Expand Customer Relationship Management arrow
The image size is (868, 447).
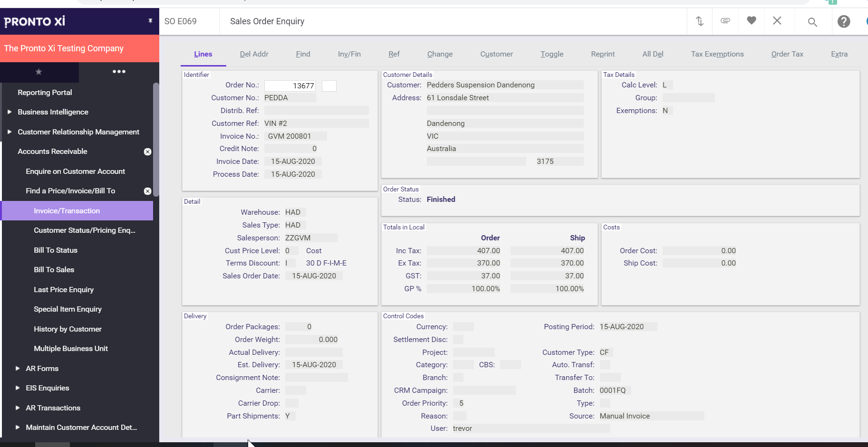[9, 132]
